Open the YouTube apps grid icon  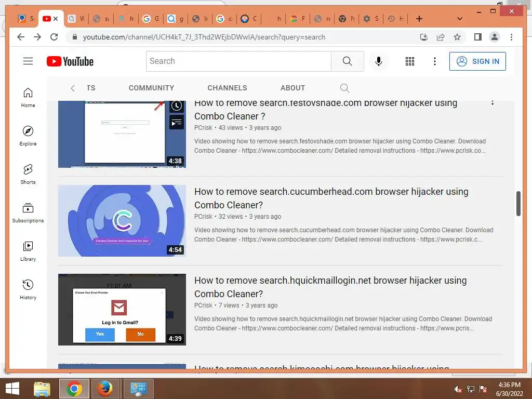point(409,61)
